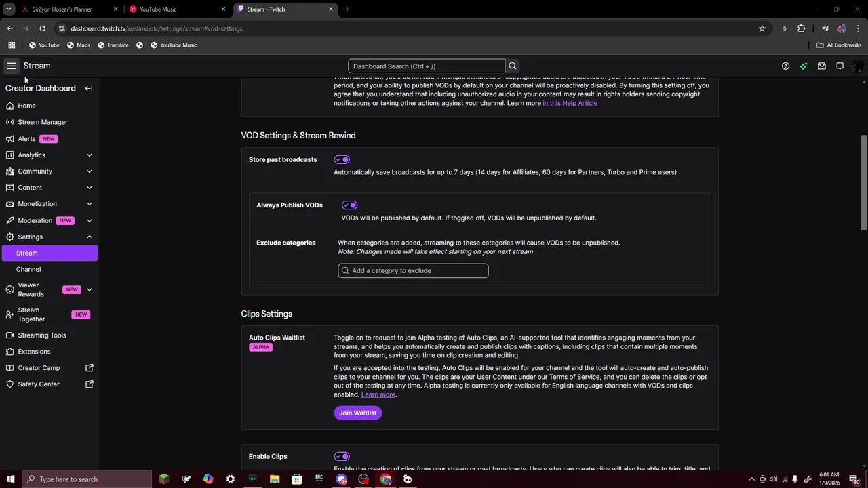This screenshot has width=868, height=488.
Task: Expand the Monetization sidebar section
Action: click(90, 204)
